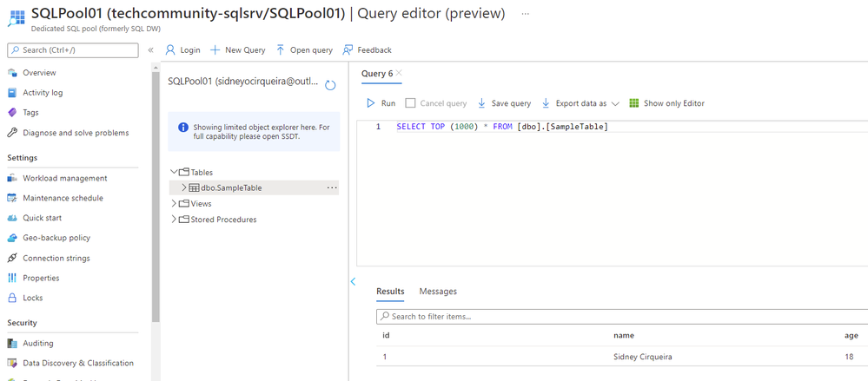868x381 pixels.
Task: Click Open query in toolbar
Action: [x=304, y=49]
